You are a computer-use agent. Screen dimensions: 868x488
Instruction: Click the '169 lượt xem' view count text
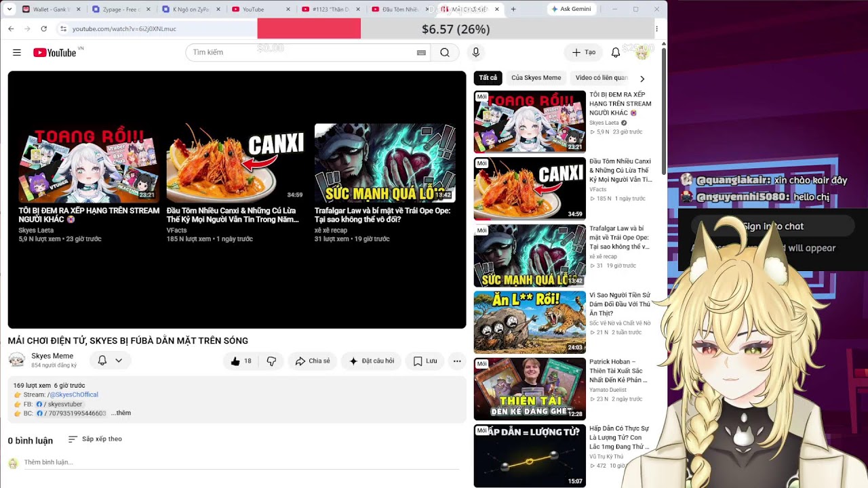[33, 386]
